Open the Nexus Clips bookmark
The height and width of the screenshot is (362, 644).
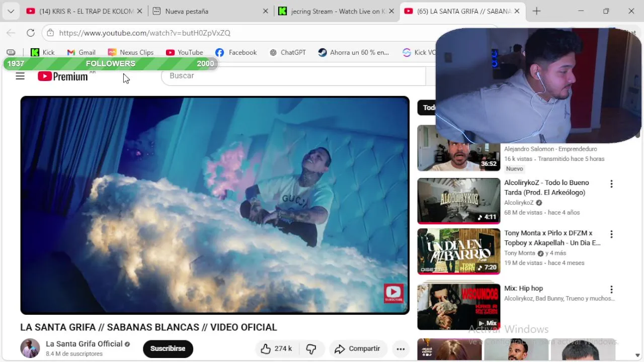(131, 52)
